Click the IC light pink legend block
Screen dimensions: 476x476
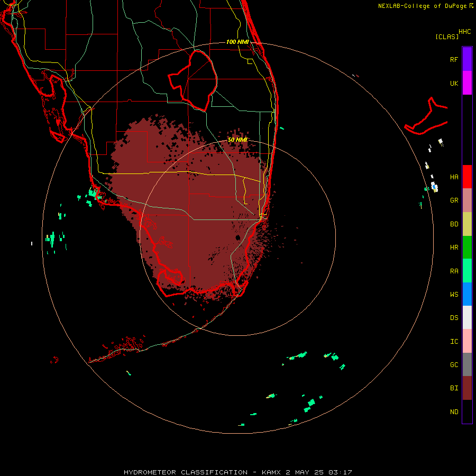467,341
